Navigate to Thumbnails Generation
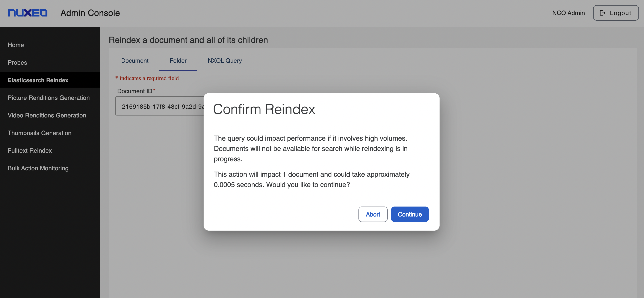Image resolution: width=644 pixels, height=298 pixels. 39,133
